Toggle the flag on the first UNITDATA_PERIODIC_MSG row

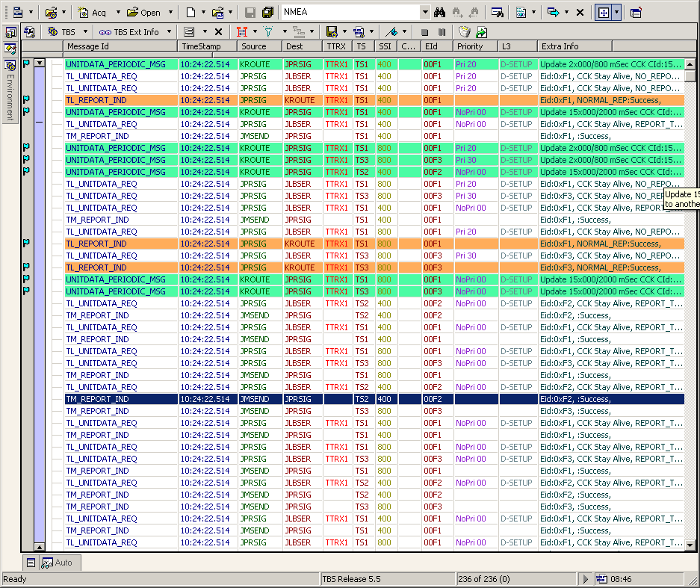coord(27,64)
